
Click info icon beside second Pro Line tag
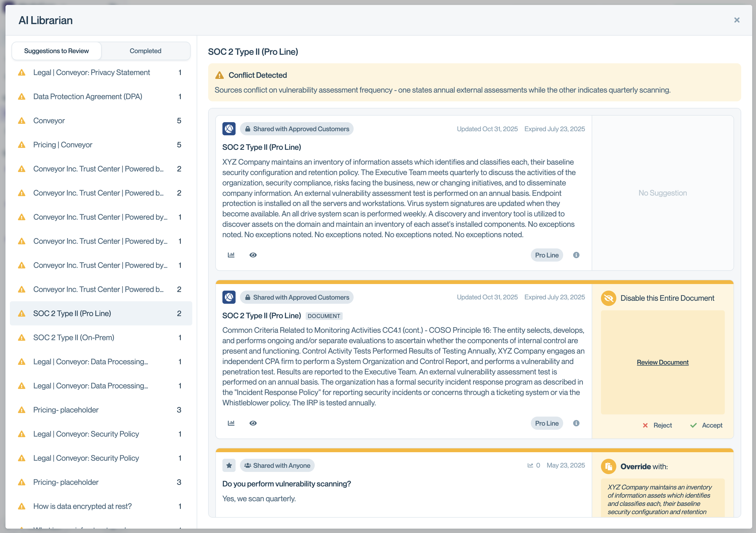(x=576, y=423)
